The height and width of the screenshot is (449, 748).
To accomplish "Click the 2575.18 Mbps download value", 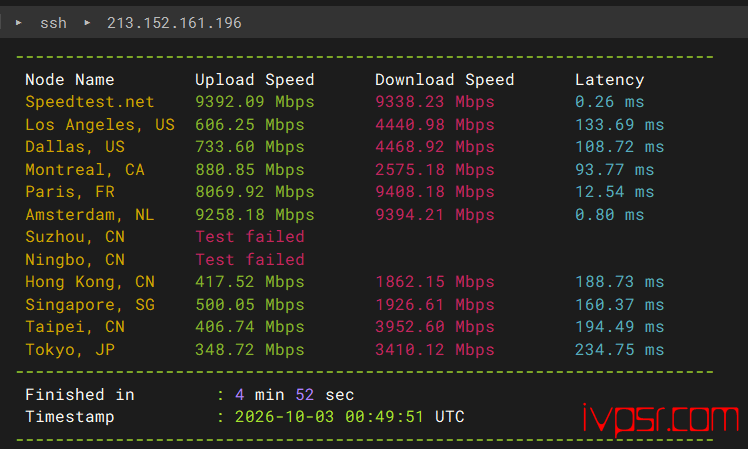I will click(435, 170).
